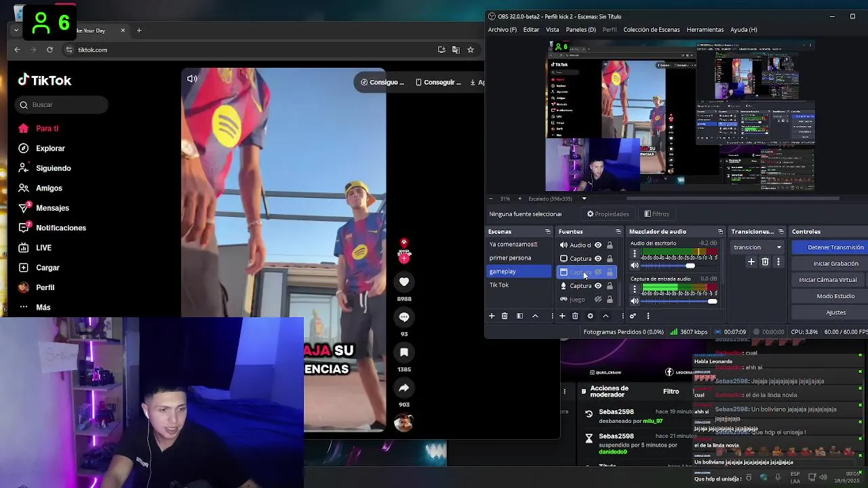Image resolution: width=868 pixels, height=488 pixels.
Task: Open Escenas toolbar overflow three-dot menu
Action: point(553,316)
